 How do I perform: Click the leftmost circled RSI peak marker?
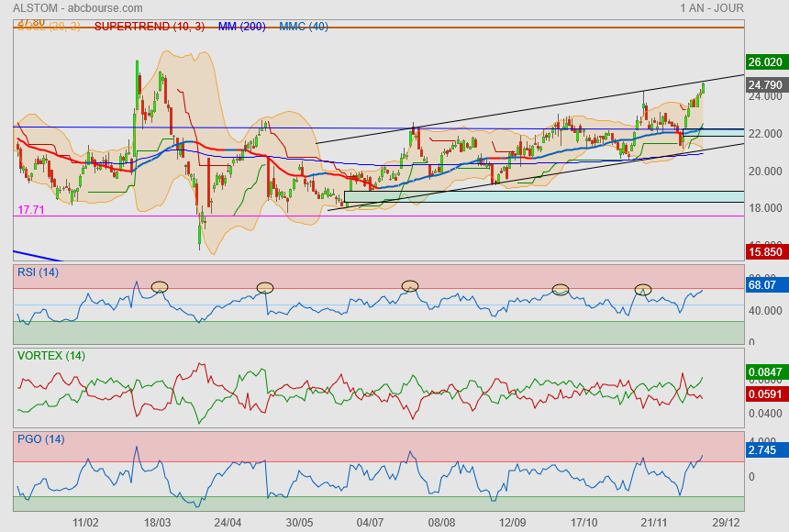(x=160, y=287)
